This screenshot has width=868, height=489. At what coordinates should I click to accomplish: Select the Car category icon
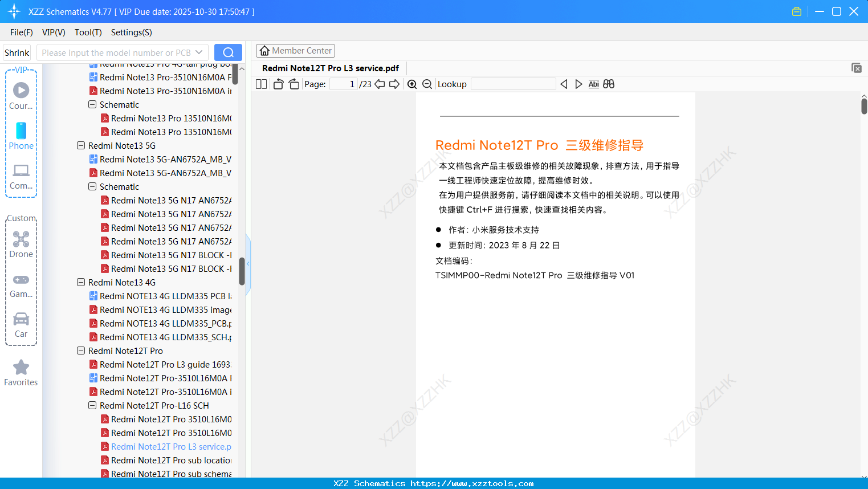(x=21, y=319)
